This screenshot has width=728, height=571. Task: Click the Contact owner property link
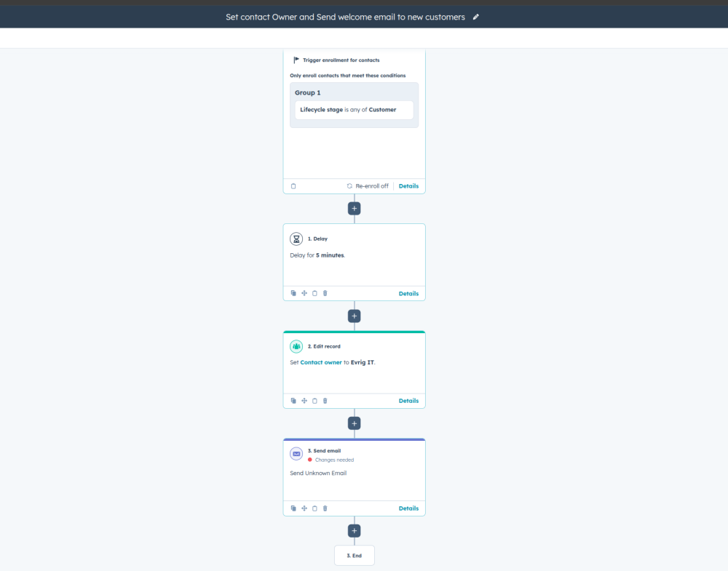click(321, 362)
